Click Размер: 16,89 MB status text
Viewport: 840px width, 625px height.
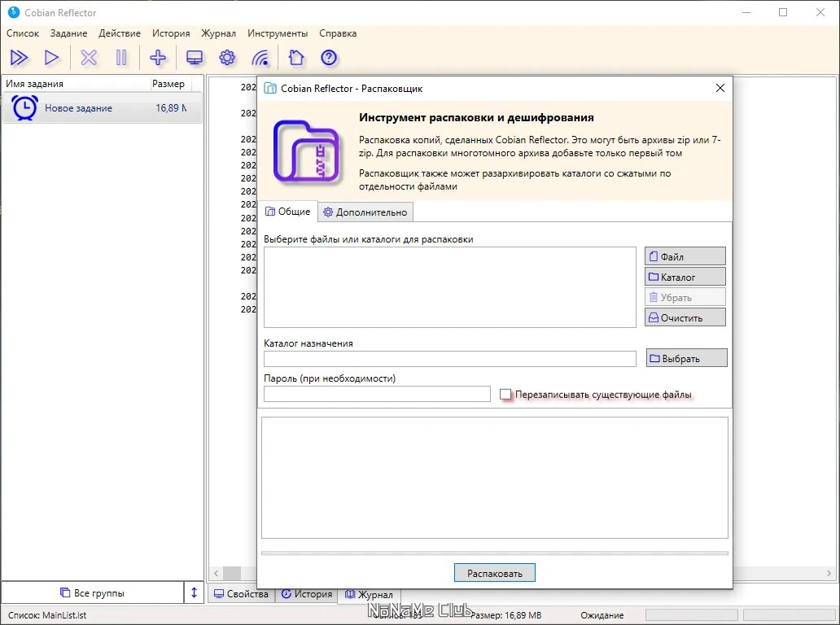[506, 615]
